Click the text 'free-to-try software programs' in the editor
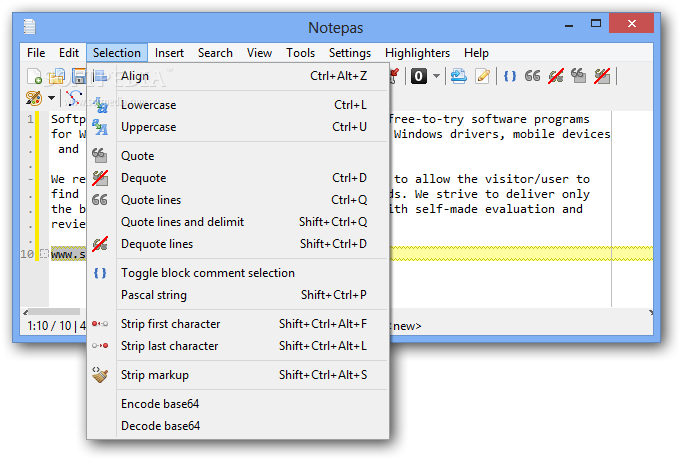This screenshot has width=681, height=460. pos(489,119)
